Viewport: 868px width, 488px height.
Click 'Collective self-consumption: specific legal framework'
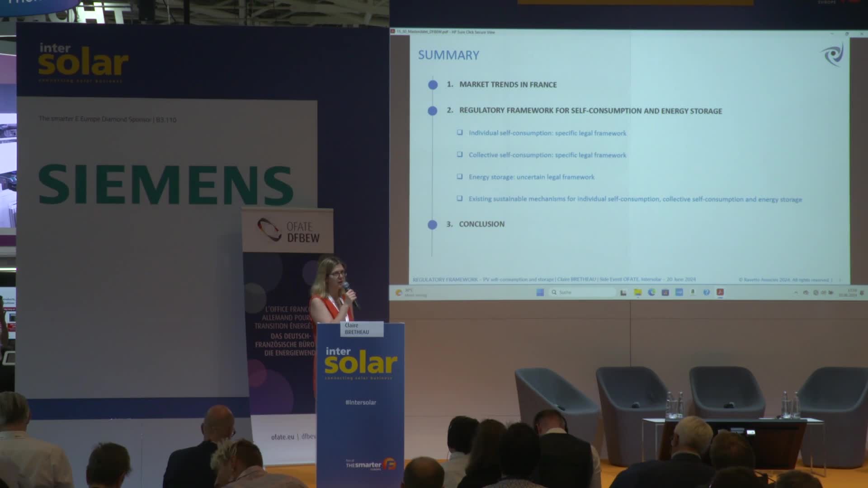pyautogui.click(x=547, y=155)
